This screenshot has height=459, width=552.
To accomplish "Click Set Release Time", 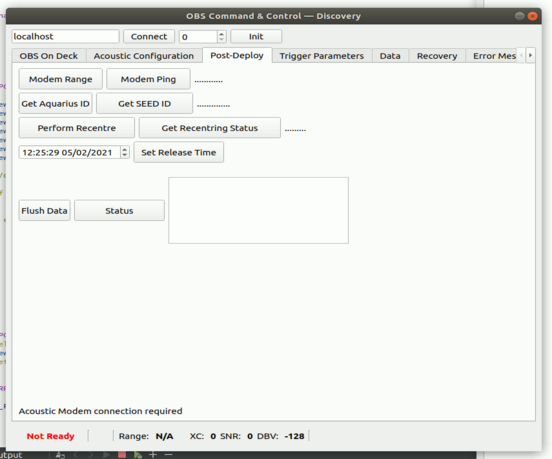I will click(178, 152).
